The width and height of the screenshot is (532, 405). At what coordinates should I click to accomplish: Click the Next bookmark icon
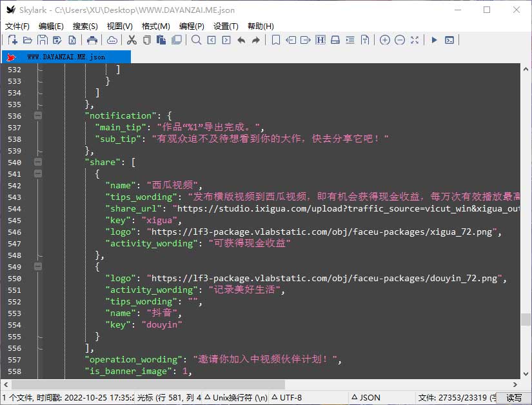(x=306, y=40)
